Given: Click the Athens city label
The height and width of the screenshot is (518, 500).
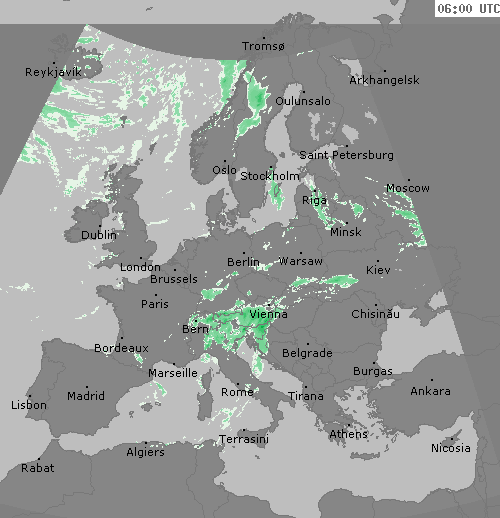Looking at the screenshot, I should tap(348, 434).
